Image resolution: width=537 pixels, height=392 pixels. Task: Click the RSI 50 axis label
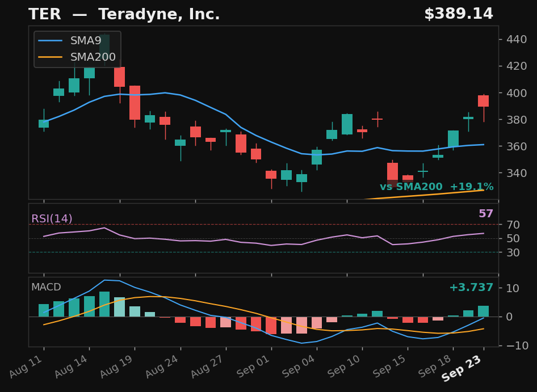click(x=513, y=238)
